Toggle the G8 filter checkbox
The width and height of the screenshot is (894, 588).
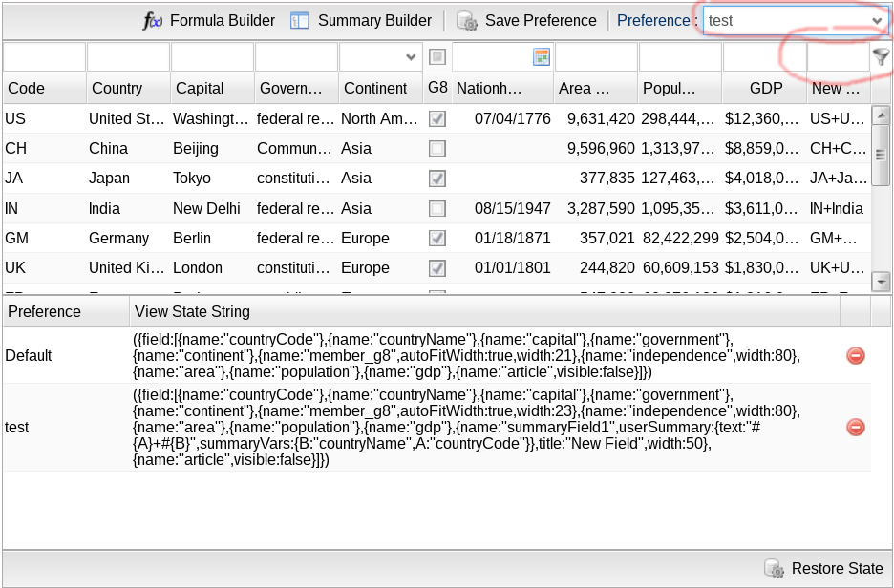[437, 57]
